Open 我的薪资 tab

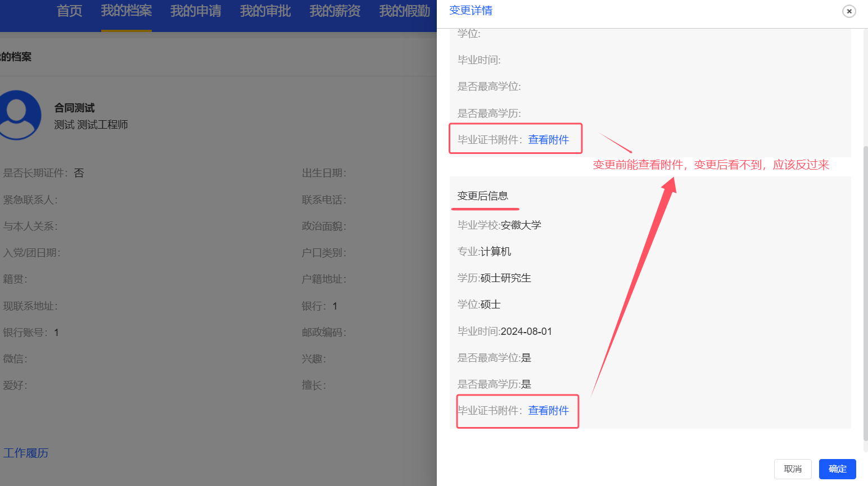coord(335,11)
